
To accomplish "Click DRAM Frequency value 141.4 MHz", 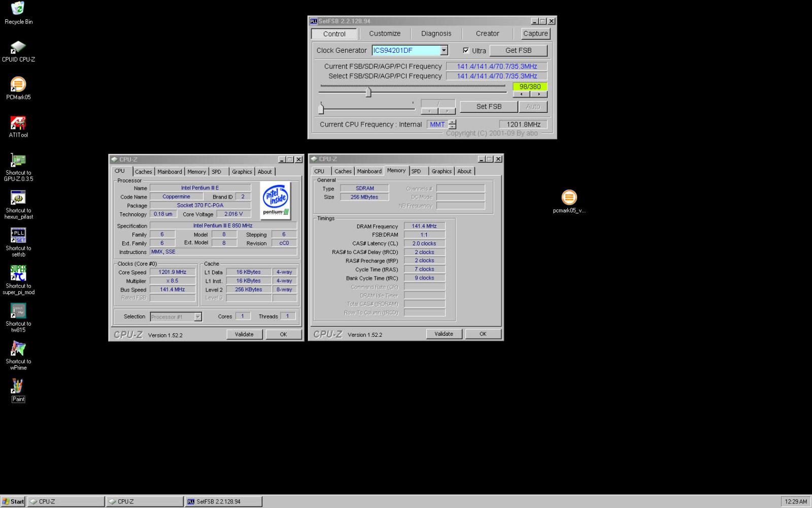I will pyautogui.click(x=424, y=226).
